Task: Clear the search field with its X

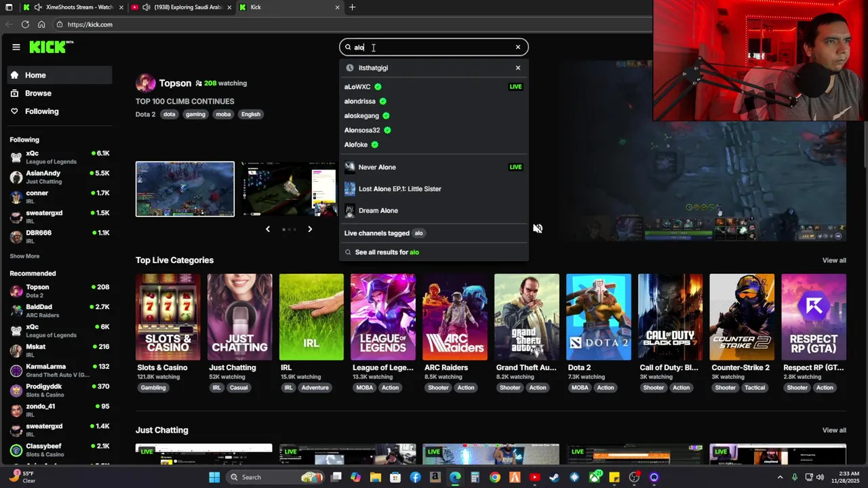Action: click(517, 47)
